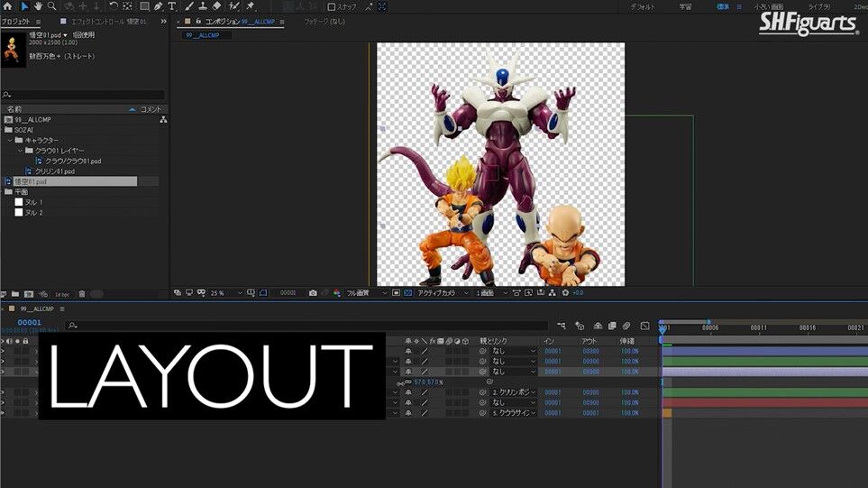Toggle the Draft 3D button in timeline
Viewport: 868px width, 488px height.
tap(580, 326)
